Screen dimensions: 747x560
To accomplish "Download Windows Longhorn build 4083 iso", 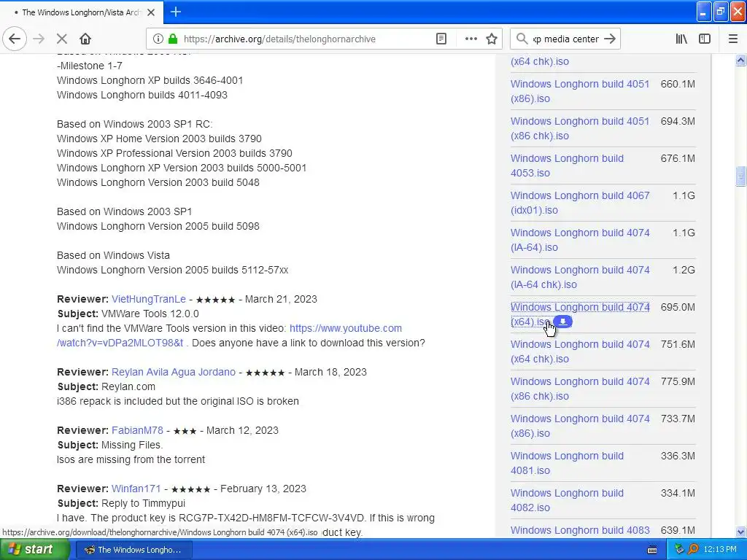I will tap(580, 530).
